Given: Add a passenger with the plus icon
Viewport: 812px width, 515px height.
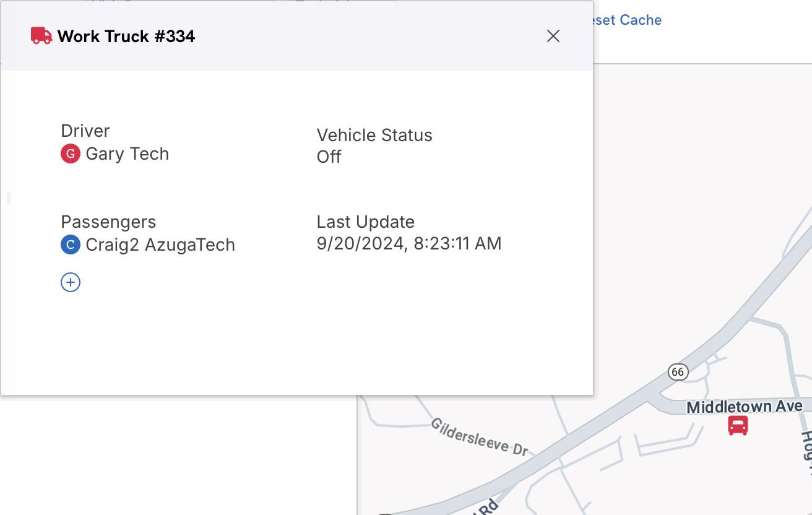Looking at the screenshot, I should (71, 282).
